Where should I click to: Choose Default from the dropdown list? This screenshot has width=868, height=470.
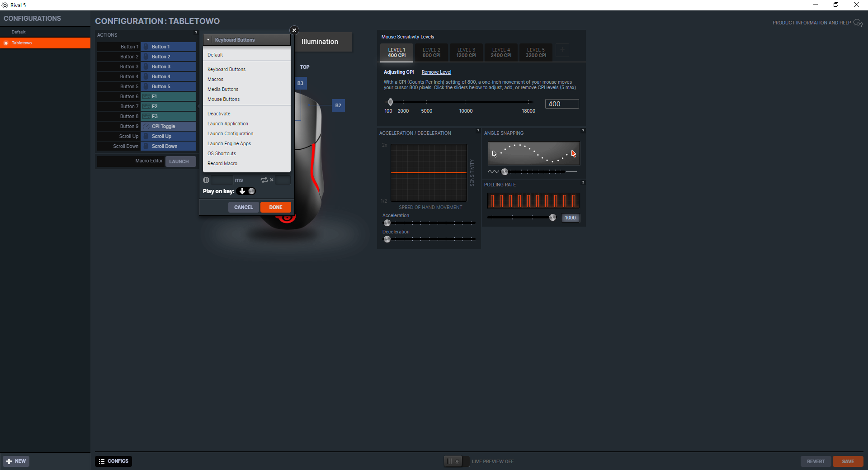[x=247, y=55]
